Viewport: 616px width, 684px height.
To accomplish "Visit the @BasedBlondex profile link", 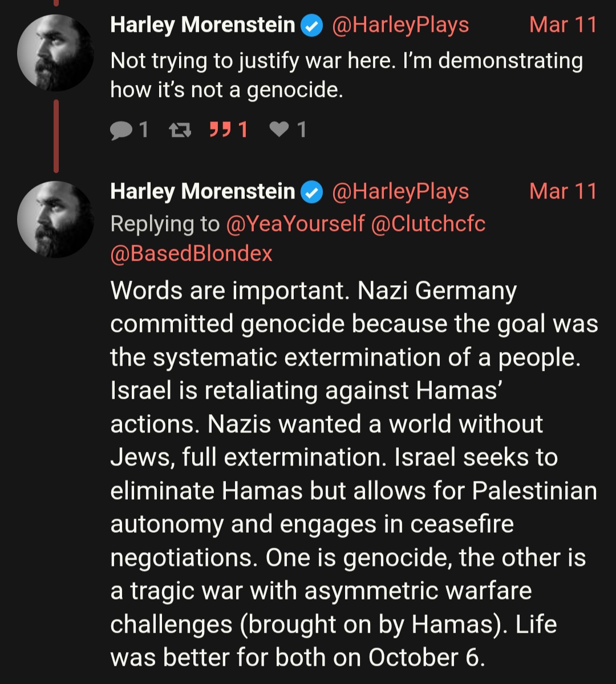I will click(x=191, y=253).
